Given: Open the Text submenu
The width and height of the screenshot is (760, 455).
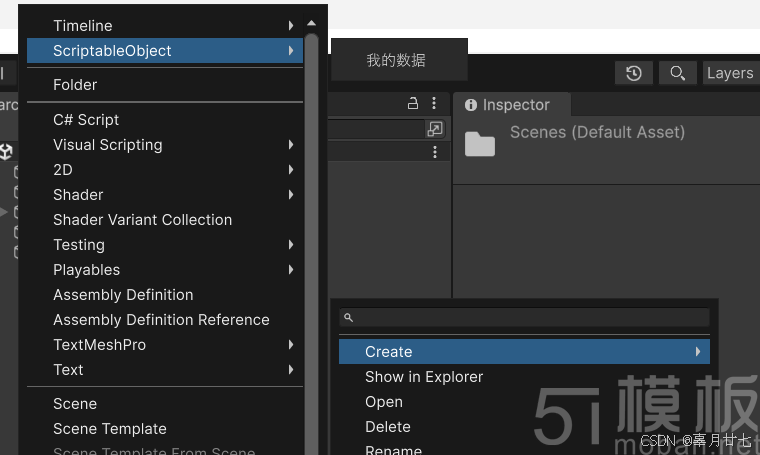Looking at the screenshot, I should [165, 370].
